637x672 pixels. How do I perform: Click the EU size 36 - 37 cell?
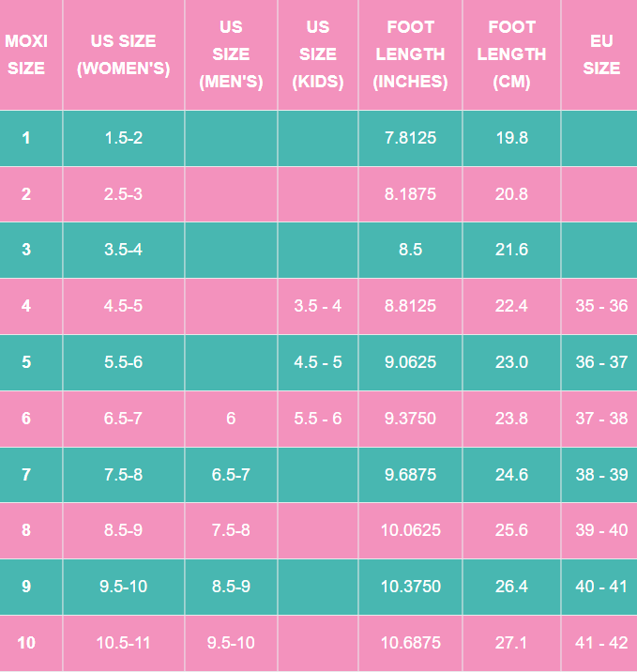[601, 362]
